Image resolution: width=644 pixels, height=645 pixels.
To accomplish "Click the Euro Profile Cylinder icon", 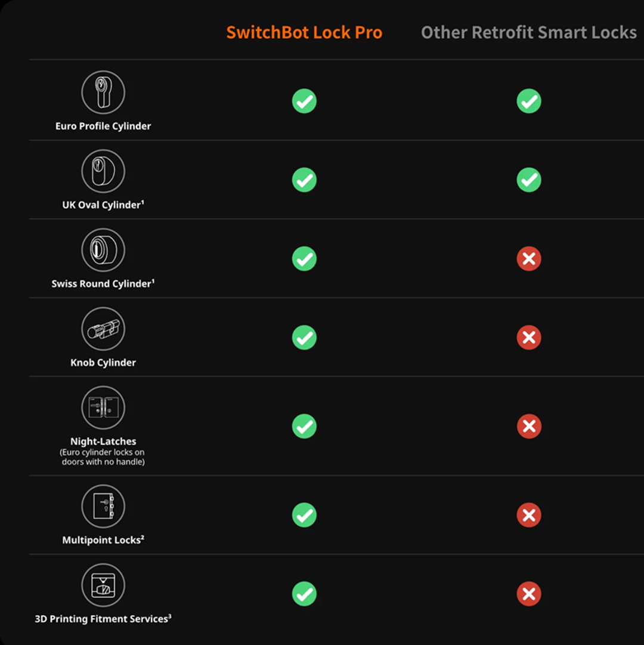I will pyautogui.click(x=103, y=92).
